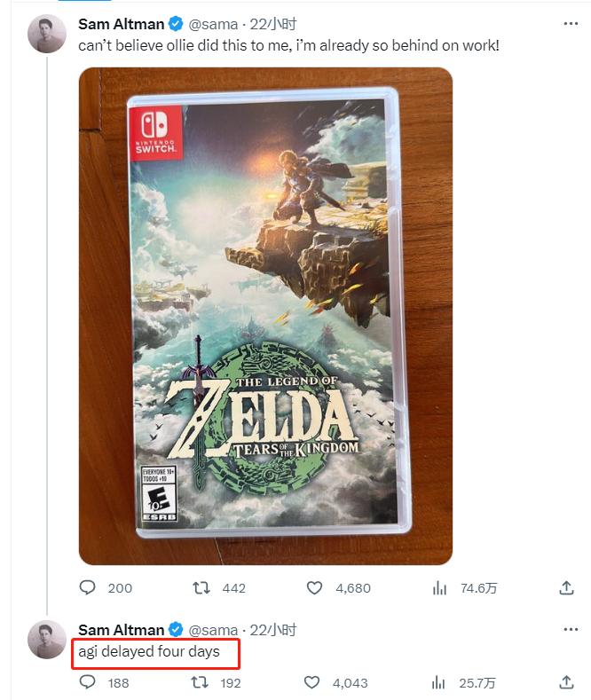Open Sam Altman's avatar on the first tweet
The height and width of the screenshot is (700, 591).
47,34
